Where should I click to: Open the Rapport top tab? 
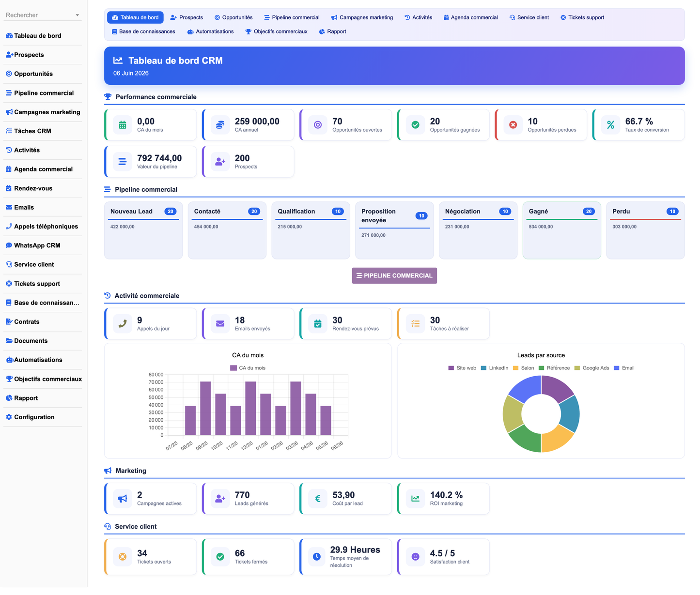coord(332,31)
